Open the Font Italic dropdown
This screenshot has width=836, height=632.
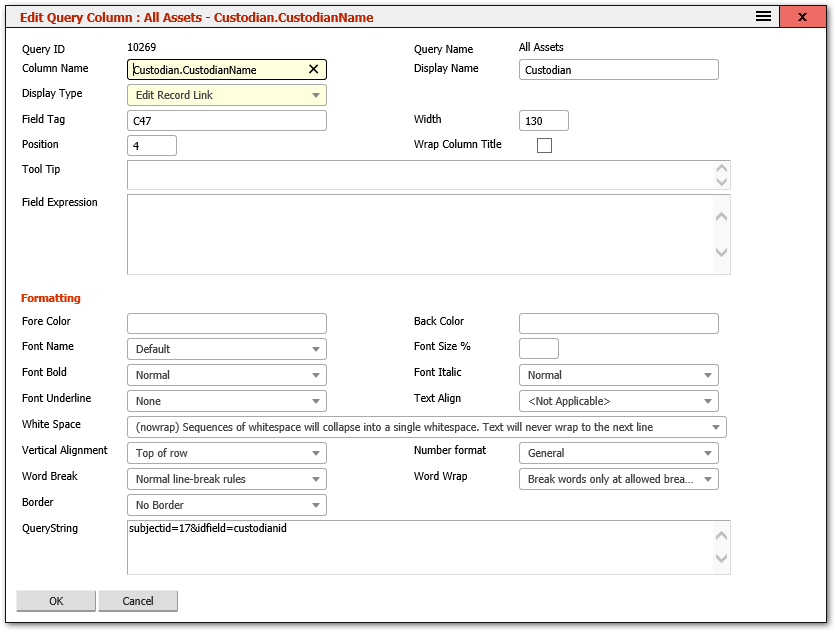pos(709,374)
